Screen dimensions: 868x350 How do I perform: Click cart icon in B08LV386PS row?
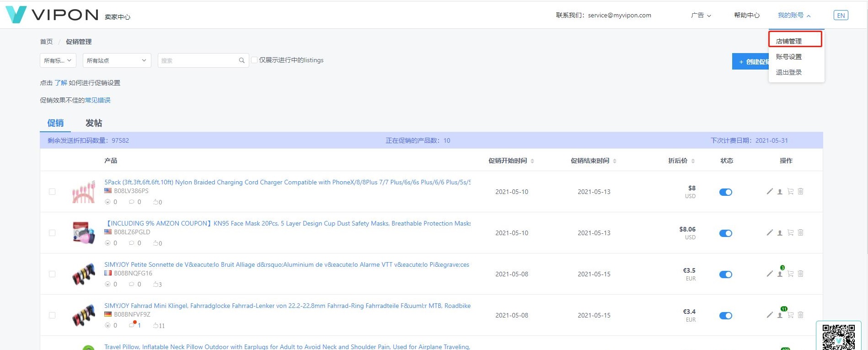click(x=790, y=191)
